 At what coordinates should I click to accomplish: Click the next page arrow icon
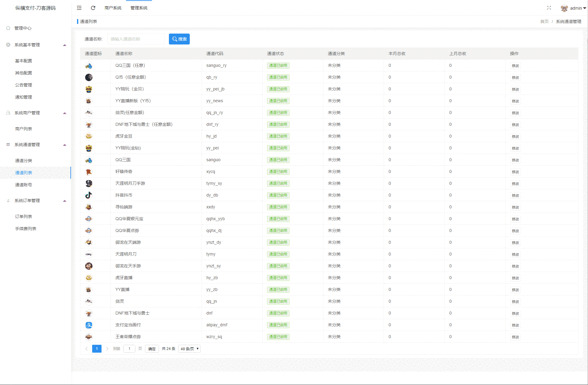(107, 349)
